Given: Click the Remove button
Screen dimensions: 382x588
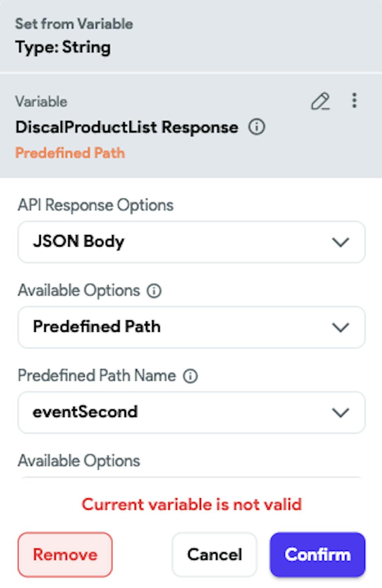Looking at the screenshot, I should click(x=65, y=555).
